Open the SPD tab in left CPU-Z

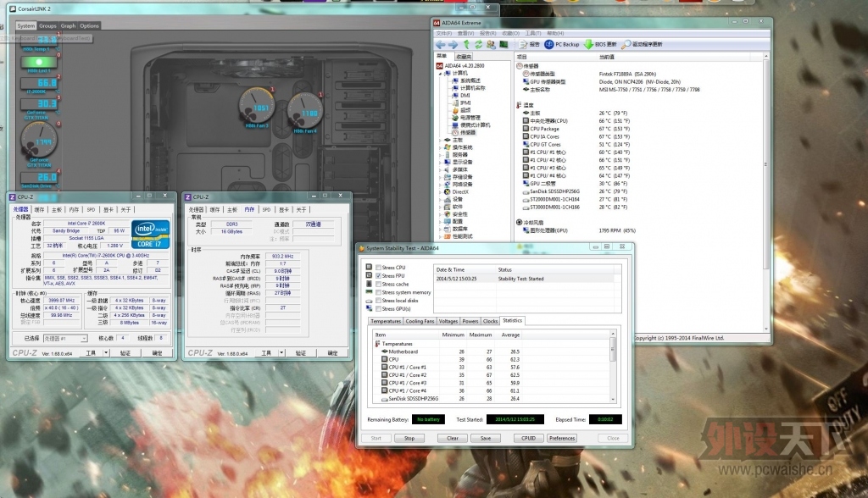(91, 210)
